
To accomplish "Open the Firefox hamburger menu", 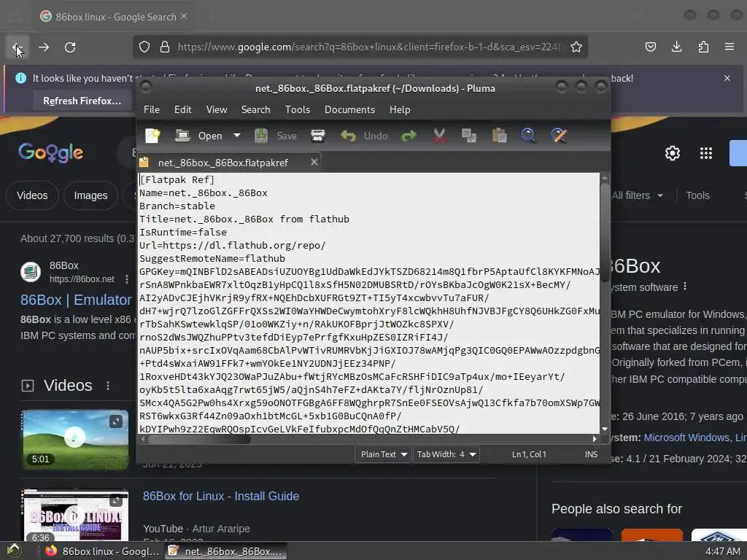I will click(729, 47).
